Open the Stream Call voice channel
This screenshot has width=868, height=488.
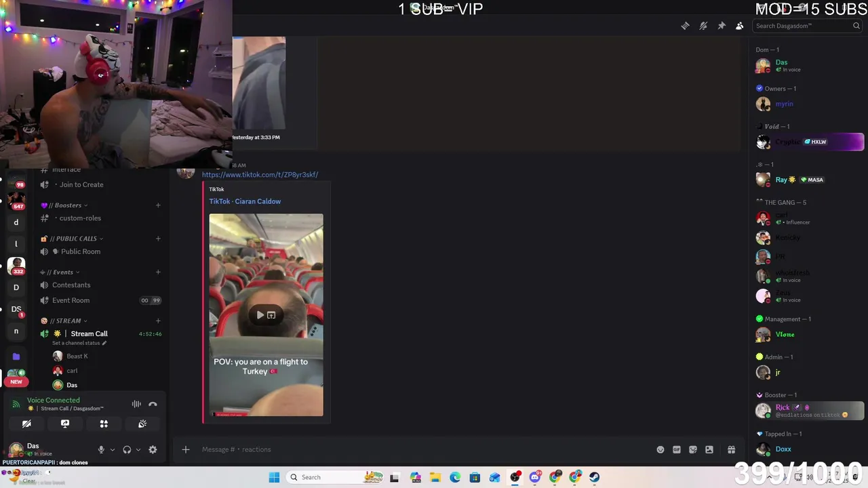click(x=89, y=333)
